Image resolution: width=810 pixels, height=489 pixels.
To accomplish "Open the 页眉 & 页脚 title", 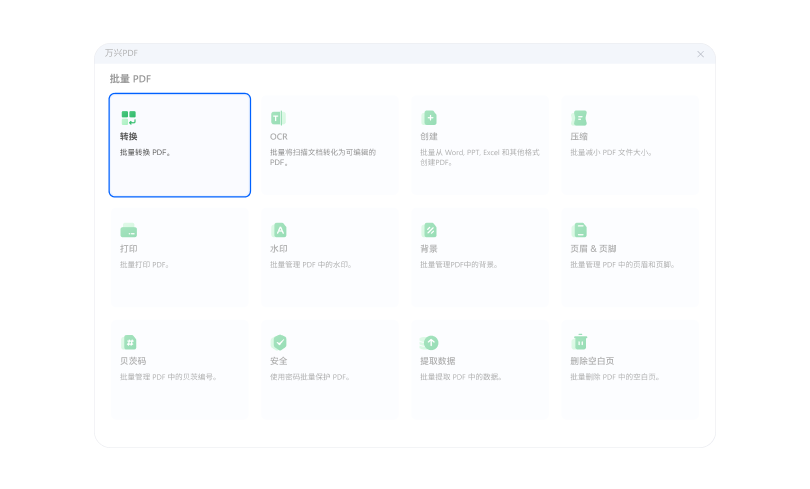I will pyautogui.click(x=593, y=248).
